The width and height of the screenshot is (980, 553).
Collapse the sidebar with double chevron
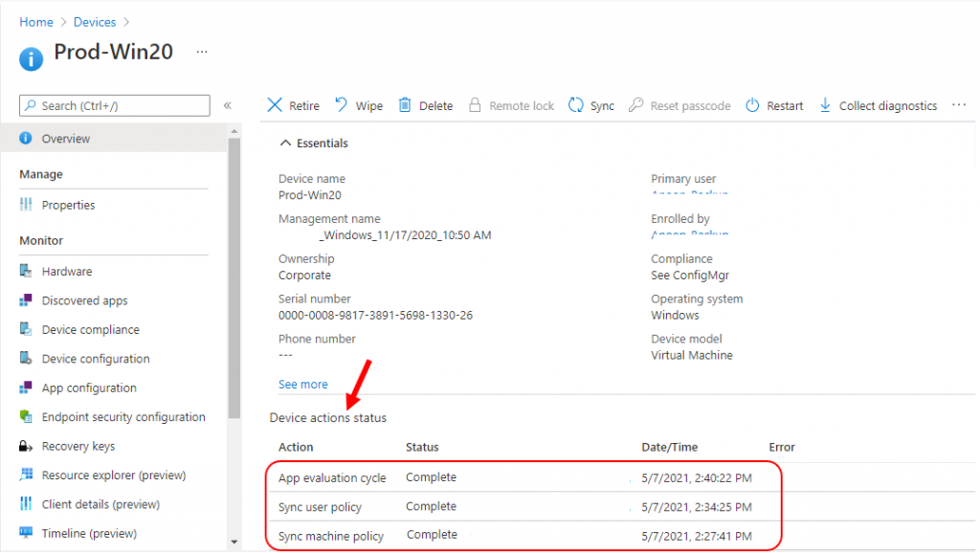228,105
